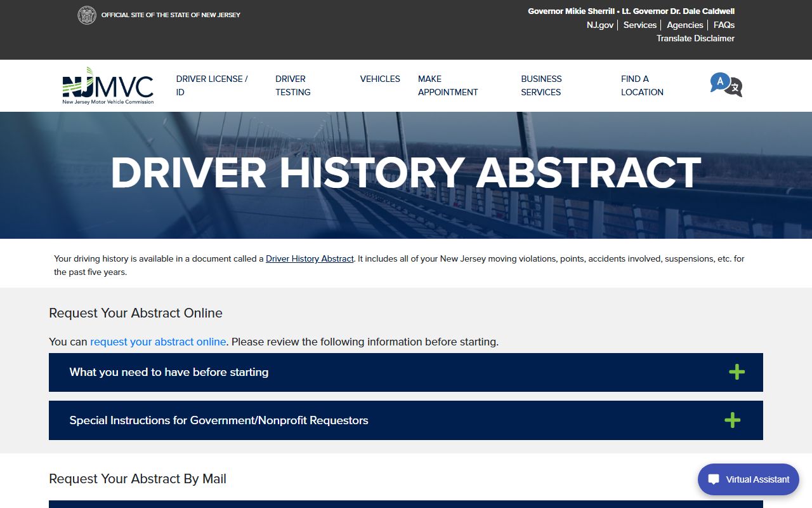Follow the NJ.gov link
The image size is (812, 508).
(600, 25)
